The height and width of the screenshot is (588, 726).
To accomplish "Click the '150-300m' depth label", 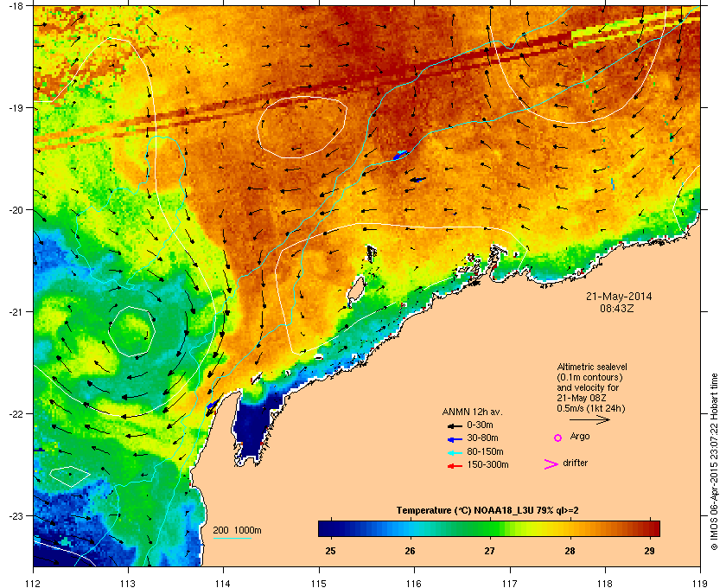I will (487, 464).
